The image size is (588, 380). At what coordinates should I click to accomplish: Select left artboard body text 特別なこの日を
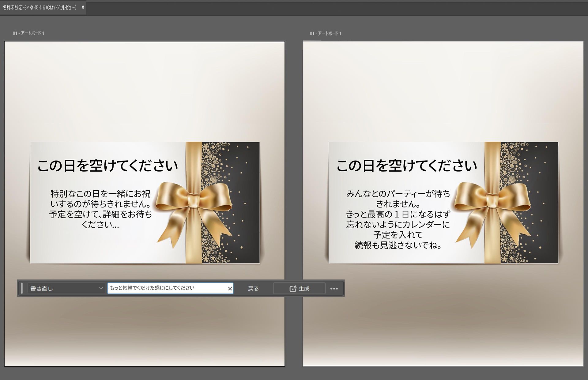coord(100,209)
